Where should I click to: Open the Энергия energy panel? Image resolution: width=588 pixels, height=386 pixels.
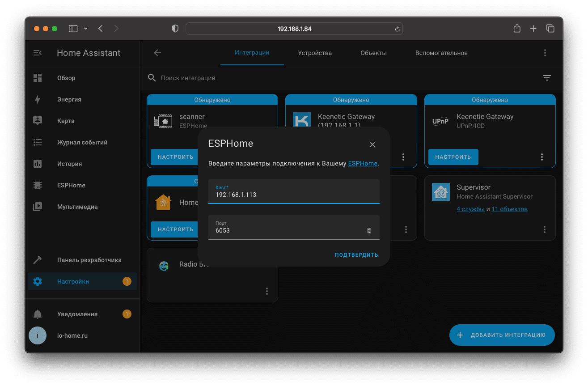69,99
